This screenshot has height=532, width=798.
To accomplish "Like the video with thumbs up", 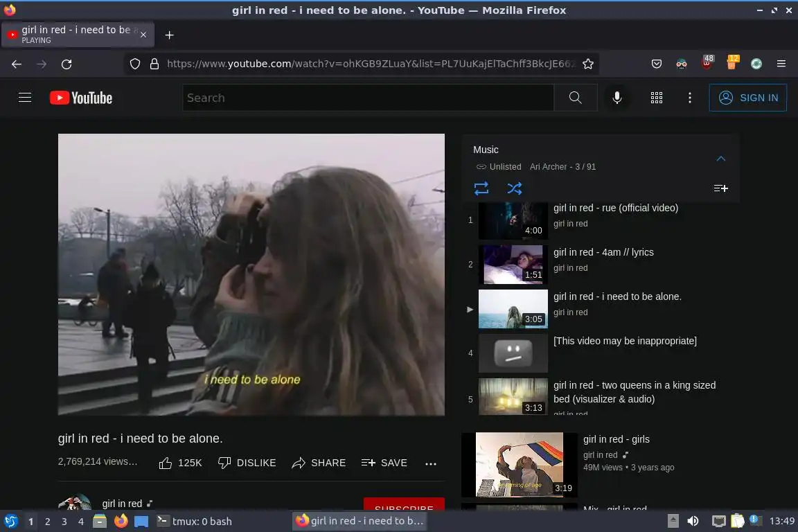I will pos(180,463).
